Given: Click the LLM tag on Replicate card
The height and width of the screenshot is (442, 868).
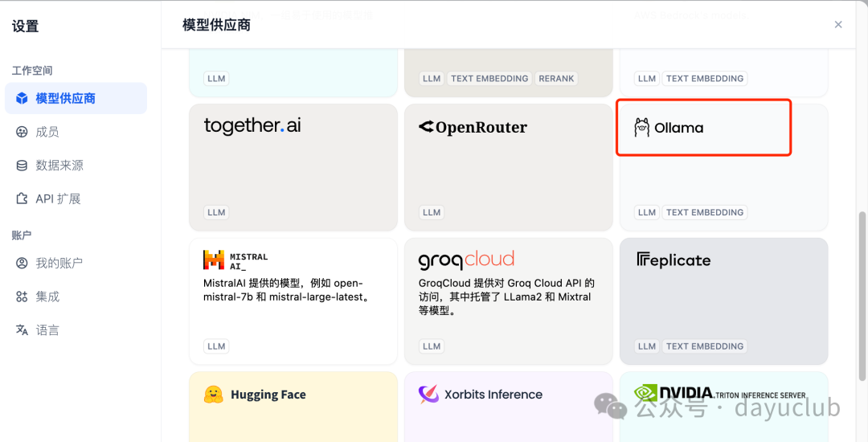Looking at the screenshot, I should pyautogui.click(x=646, y=346).
